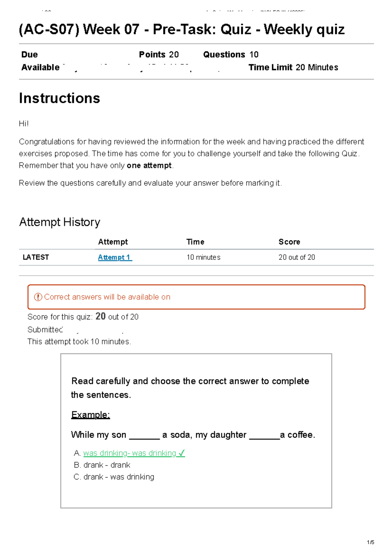Click the underlined 'Example:' label

pos(90,415)
